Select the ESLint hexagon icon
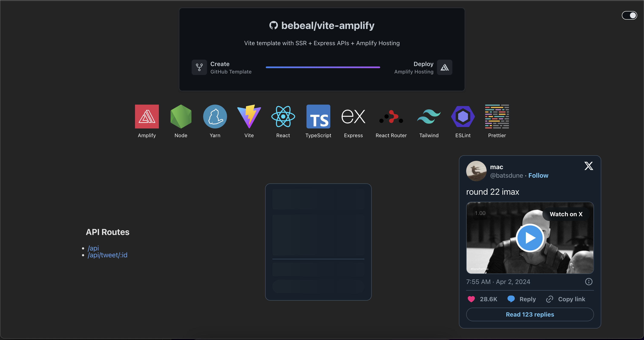 [x=463, y=117]
